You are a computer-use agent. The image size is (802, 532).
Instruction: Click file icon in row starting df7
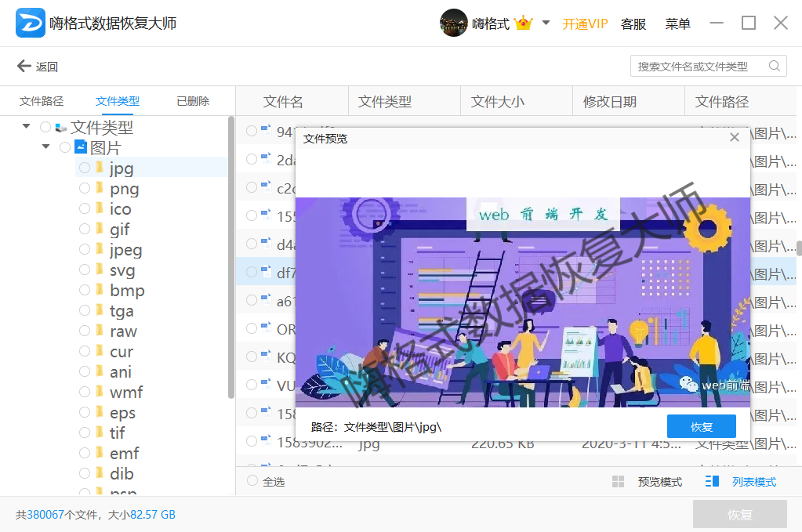click(x=266, y=271)
